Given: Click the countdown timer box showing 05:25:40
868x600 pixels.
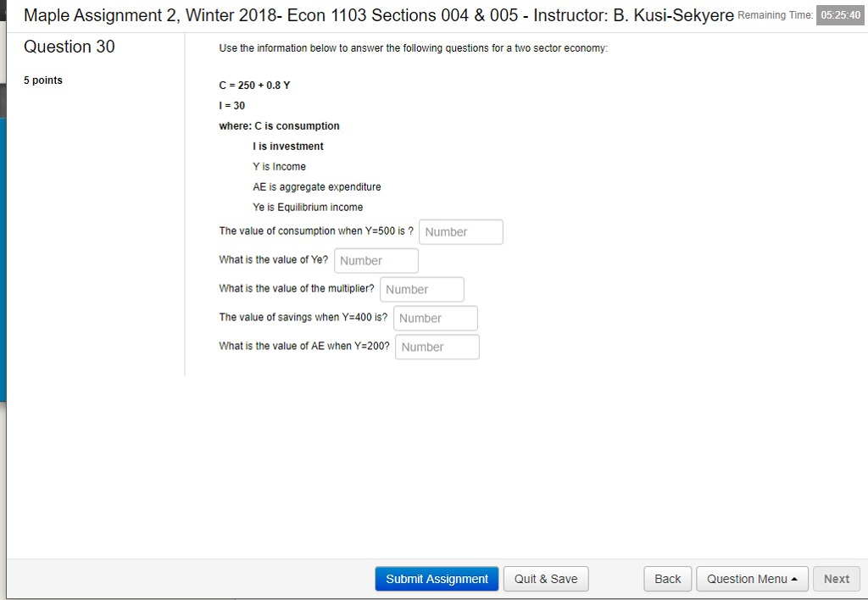Looking at the screenshot, I should click(x=839, y=15).
